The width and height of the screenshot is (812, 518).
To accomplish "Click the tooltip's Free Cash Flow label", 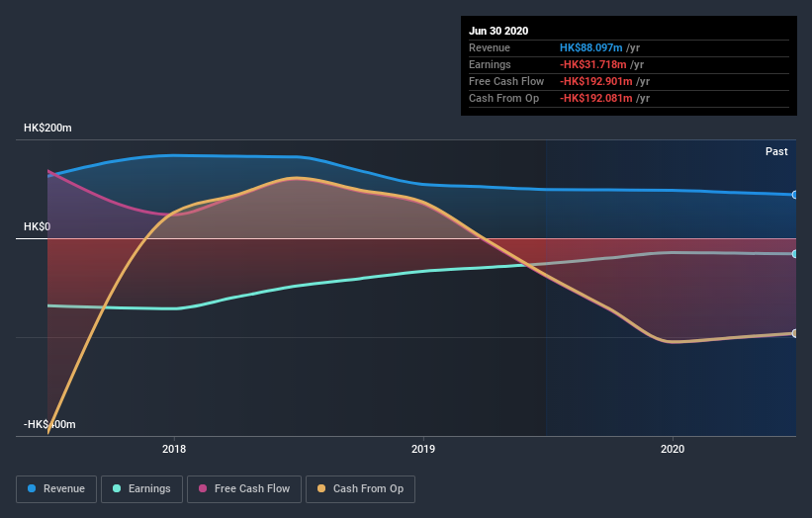I will (506, 81).
